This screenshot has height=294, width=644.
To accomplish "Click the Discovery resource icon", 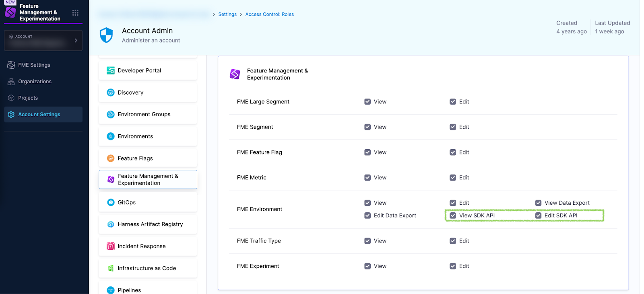I will coord(111,93).
